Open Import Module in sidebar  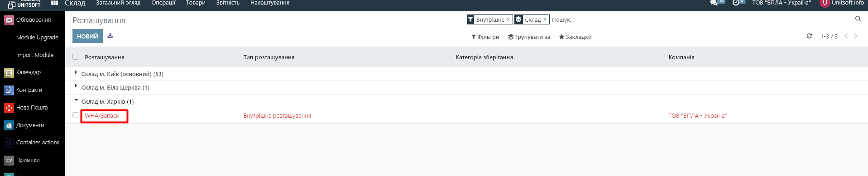click(x=35, y=55)
